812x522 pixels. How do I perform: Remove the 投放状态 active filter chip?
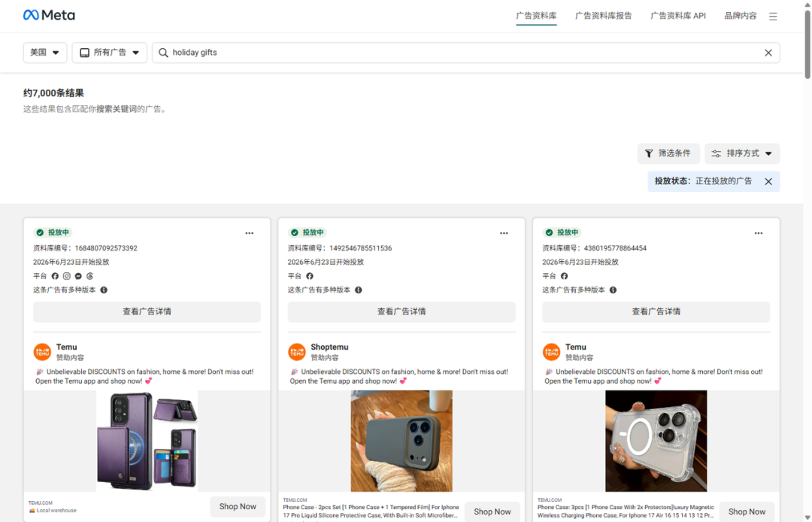click(x=768, y=181)
